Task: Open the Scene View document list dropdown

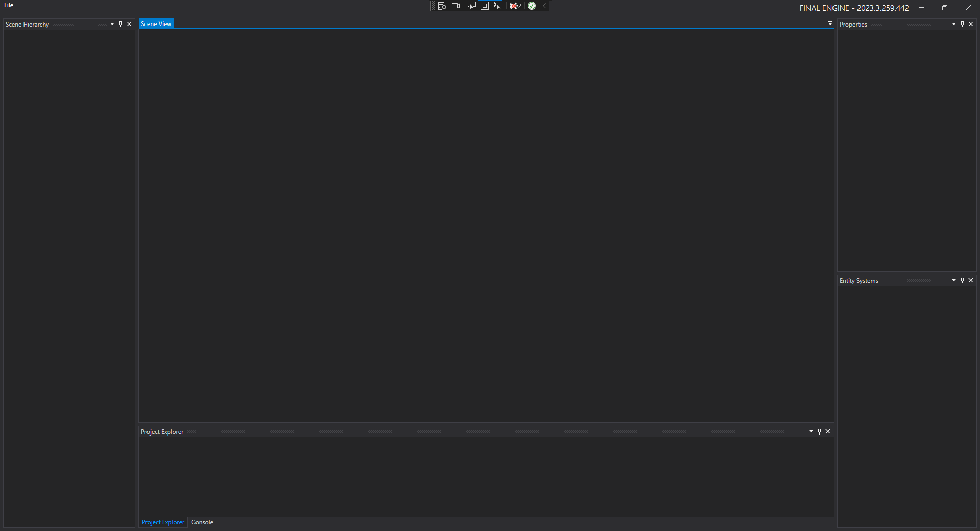Action: coord(830,23)
